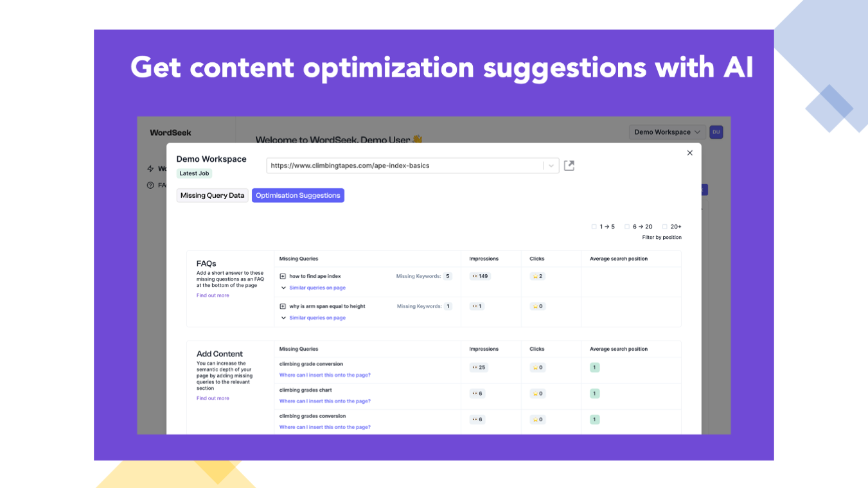Viewport: 868px width, 488px height.
Task: Click 'Average search position' header in FAQs table
Action: click(619, 259)
